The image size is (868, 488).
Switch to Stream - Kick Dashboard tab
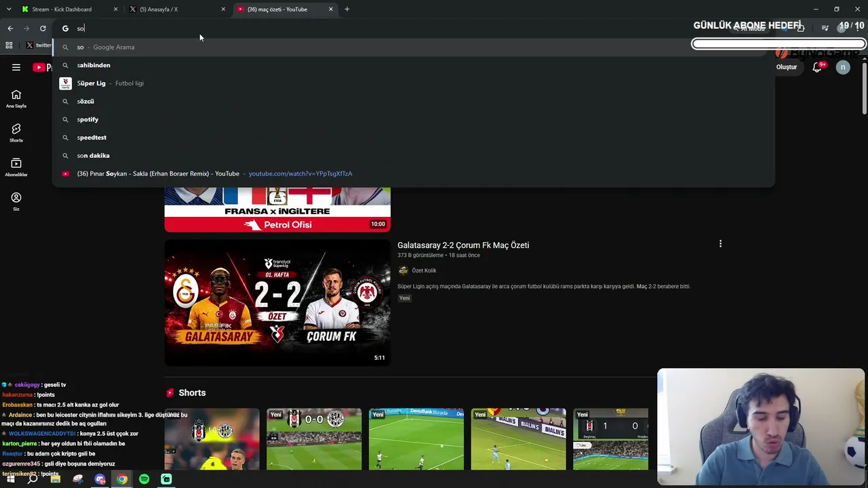coord(68,9)
